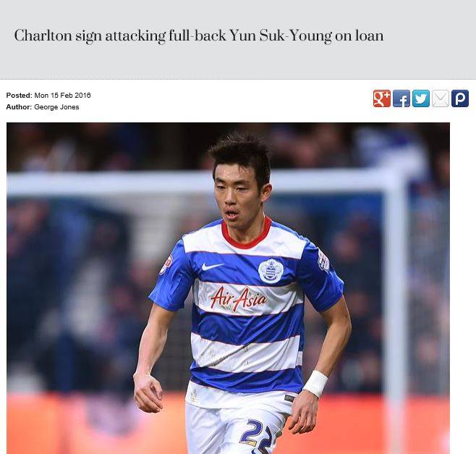Click the posted date Mon 15 Feb 2016
This screenshot has height=454, width=476.
62,95
